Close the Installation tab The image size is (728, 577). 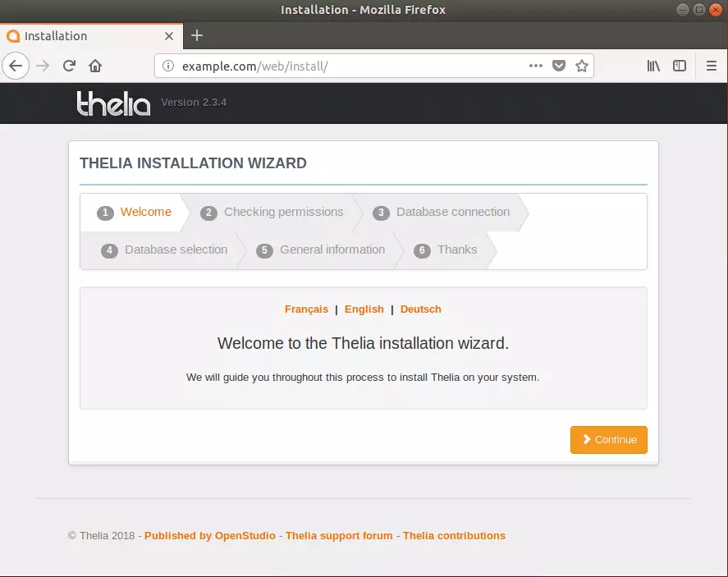169,36
